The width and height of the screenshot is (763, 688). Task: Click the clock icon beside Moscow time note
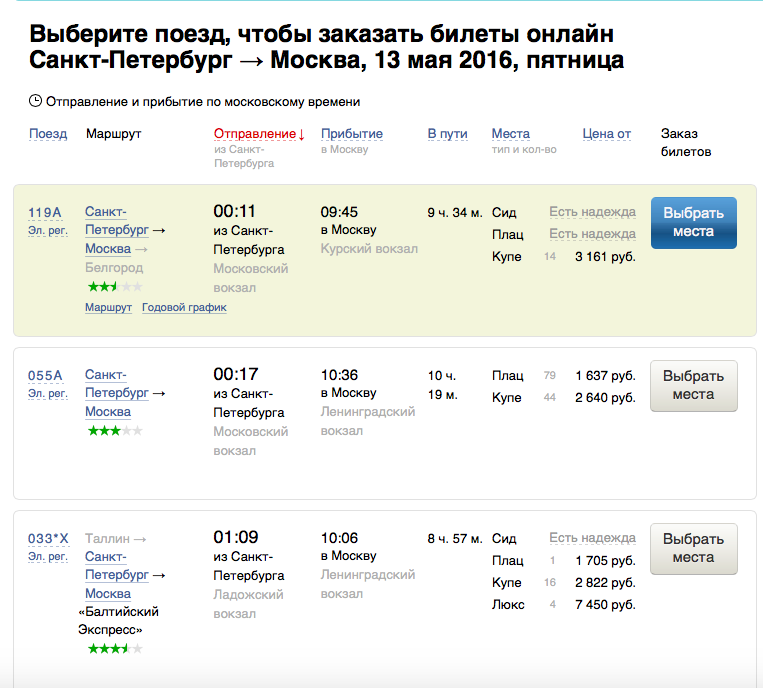click(x=36, y=101)
